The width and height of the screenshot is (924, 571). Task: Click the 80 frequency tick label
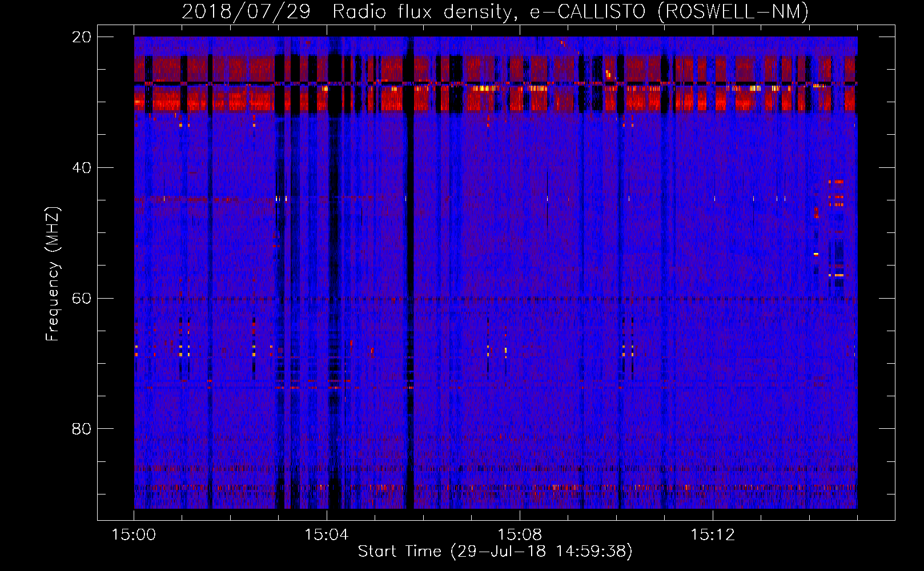[x=82, y=429]
